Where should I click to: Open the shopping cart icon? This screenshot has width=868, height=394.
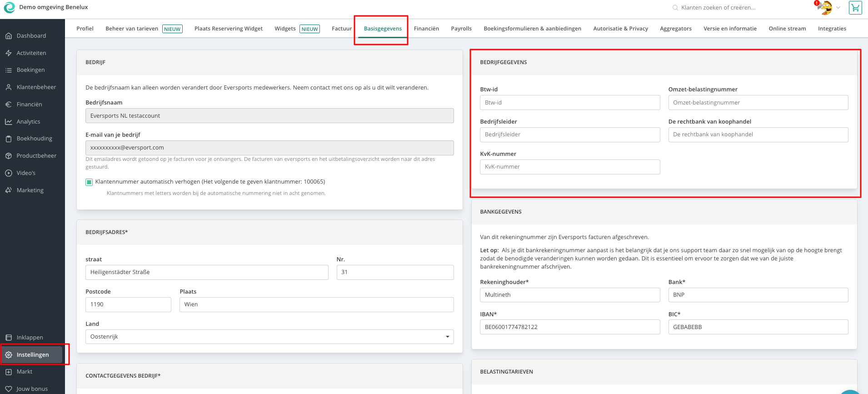pyautogui.click(x=855, y=8)
